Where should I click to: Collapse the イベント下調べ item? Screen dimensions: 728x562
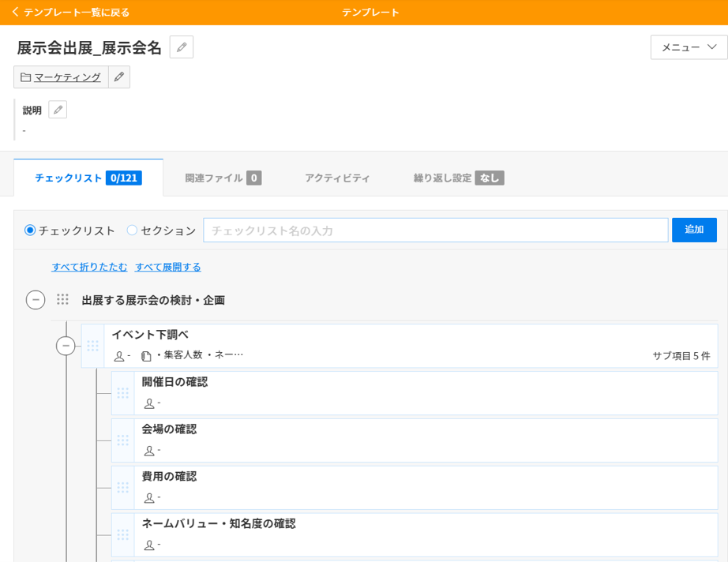(66, 346)
